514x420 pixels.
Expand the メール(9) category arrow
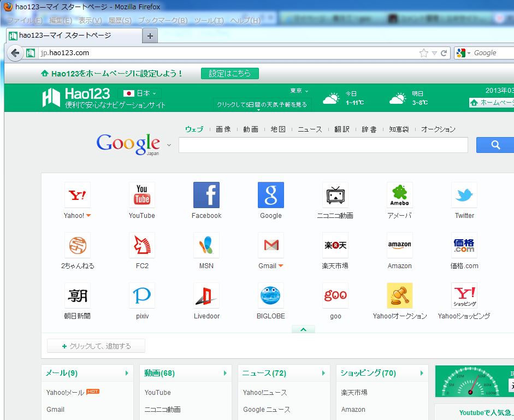(127, 373)
